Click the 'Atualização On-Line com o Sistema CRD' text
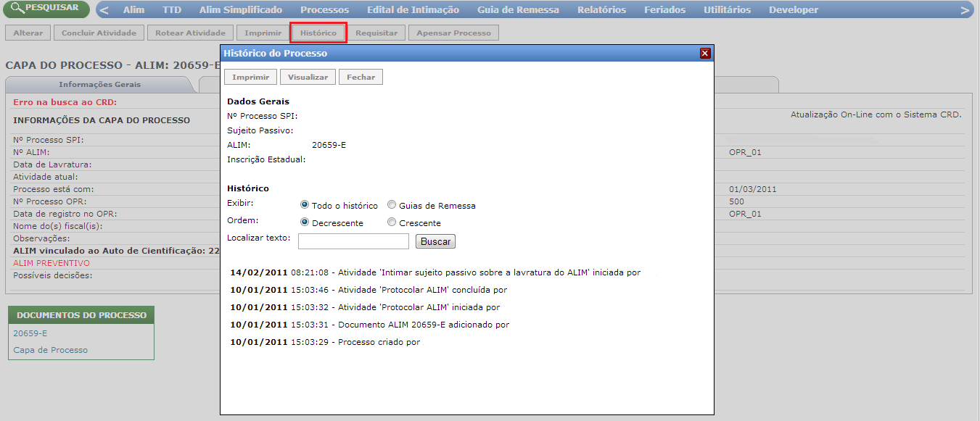This screenshot has width=980, height=421. pos(876,114)
